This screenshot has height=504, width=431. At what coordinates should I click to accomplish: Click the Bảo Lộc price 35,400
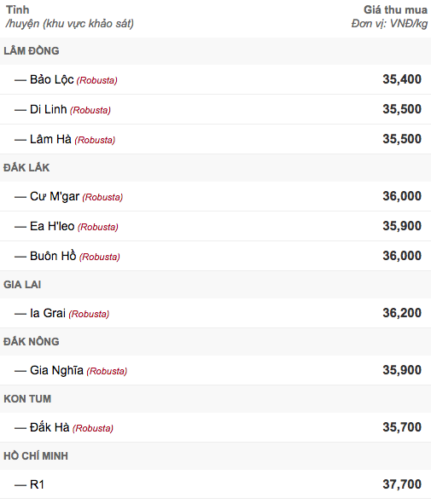coord(402,79)
